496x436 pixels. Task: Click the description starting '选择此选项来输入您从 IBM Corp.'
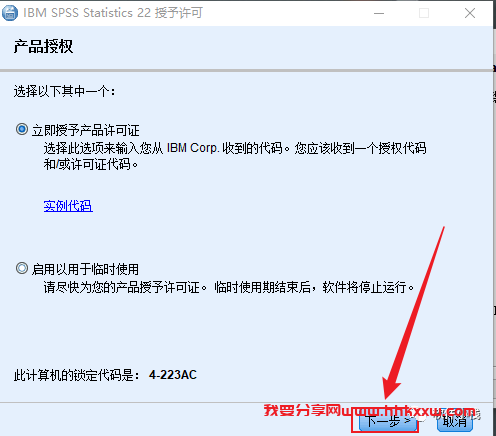click(235, 156)
